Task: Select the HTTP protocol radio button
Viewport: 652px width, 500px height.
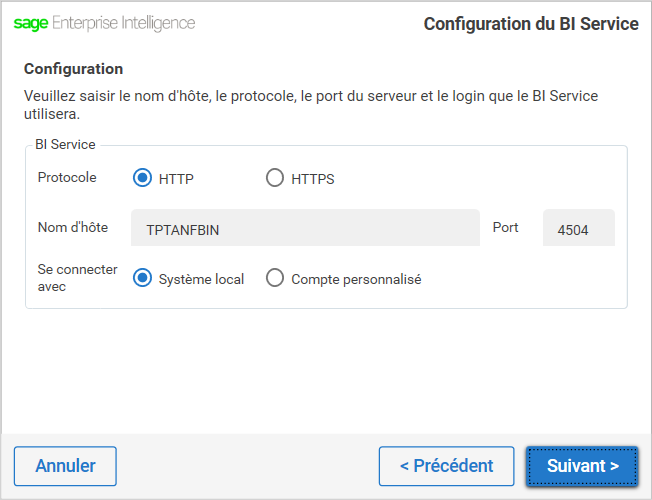Action: pos(142,178)
